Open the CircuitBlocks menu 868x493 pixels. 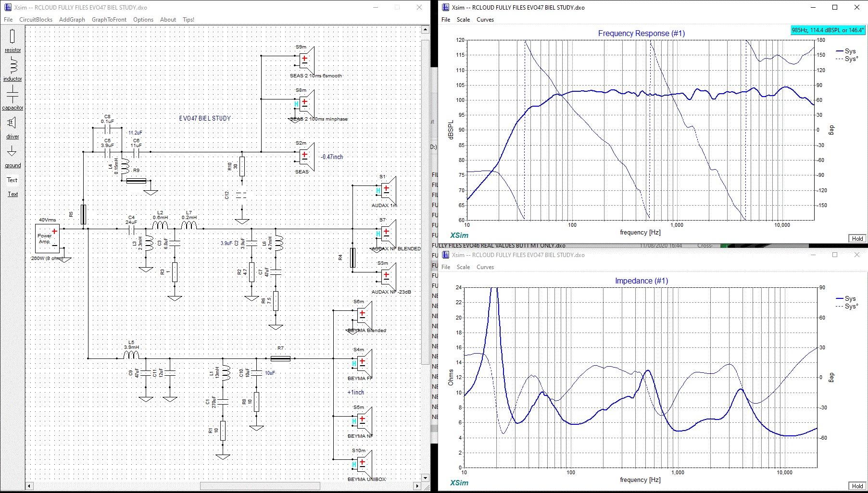click(36, 20)
